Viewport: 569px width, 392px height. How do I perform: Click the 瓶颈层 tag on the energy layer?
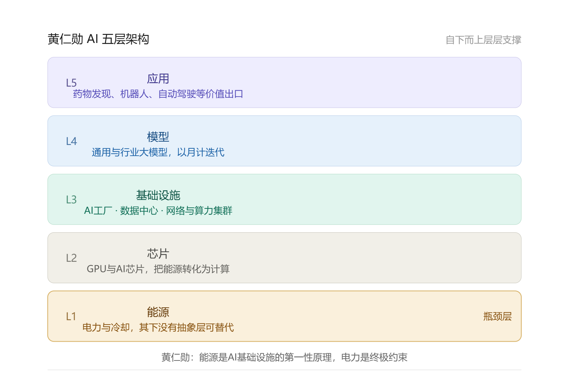[x=498, y=316]
